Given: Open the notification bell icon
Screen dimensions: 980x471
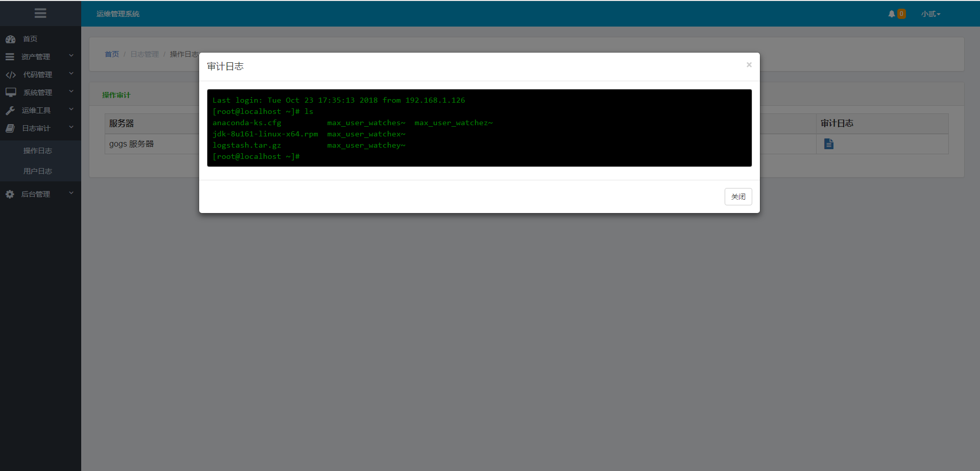Looking at the screenshot, I should click(892, 14).
